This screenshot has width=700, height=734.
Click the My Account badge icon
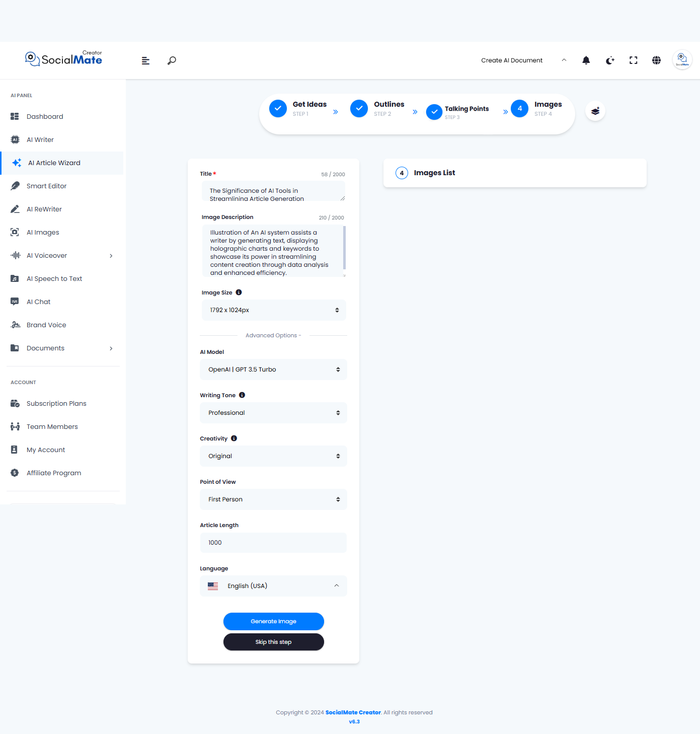(x=14, y=450)
